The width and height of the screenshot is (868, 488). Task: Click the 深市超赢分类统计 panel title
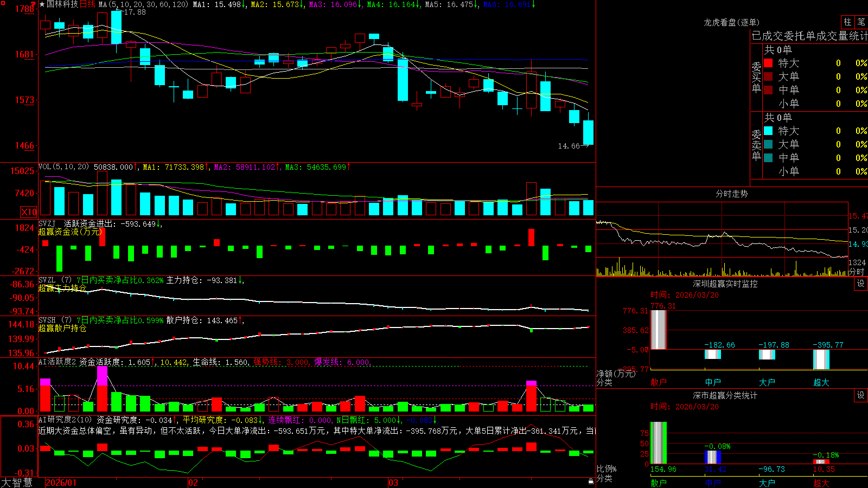(x=725, y=395)
